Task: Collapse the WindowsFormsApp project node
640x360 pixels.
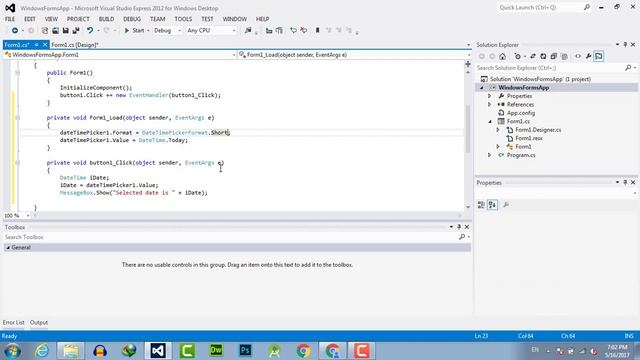Action: point(482,88)
